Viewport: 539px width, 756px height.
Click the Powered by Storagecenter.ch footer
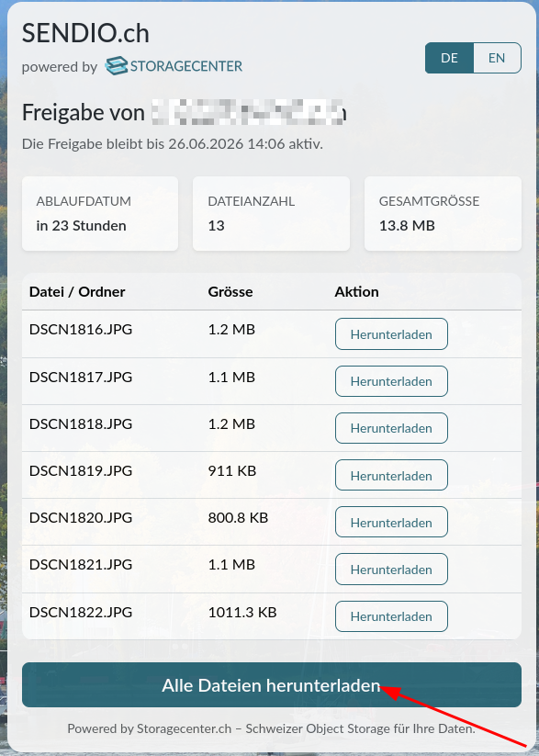[272, 728]
